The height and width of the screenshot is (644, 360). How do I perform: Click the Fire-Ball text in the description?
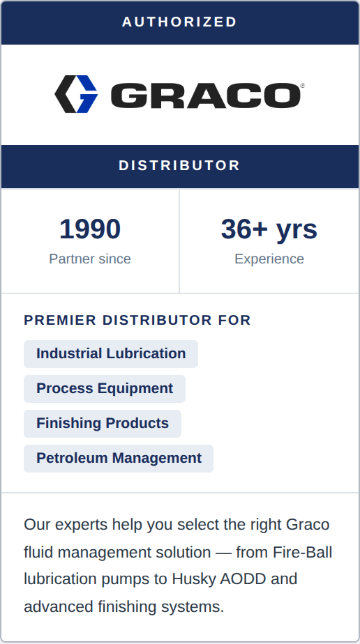point(303,552)
